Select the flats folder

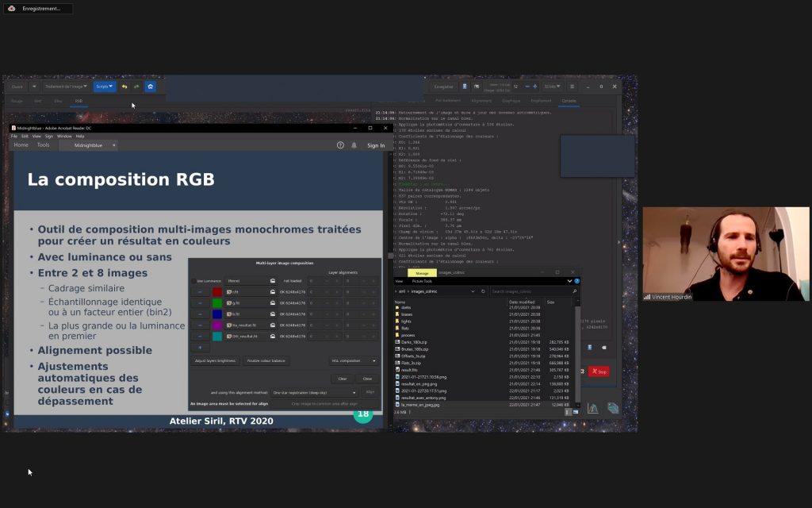pyautogui.click(x=405, y=328)
